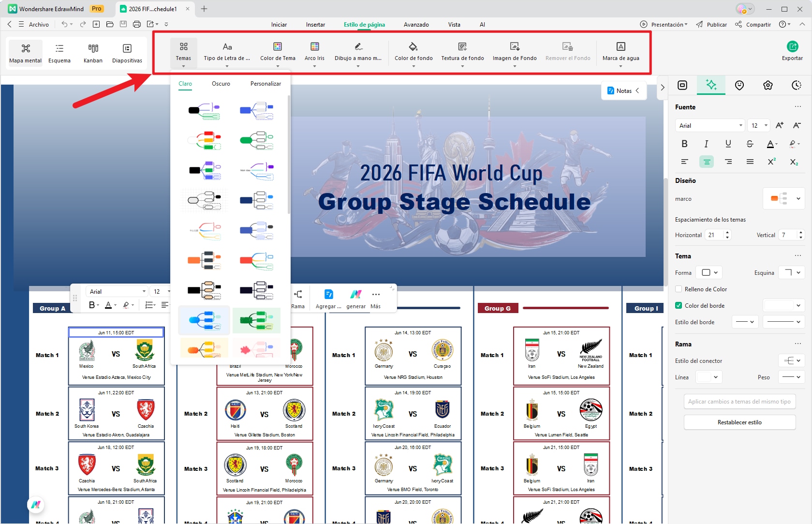The image size is (812, 524).
Task: Open the font color picker in Fuente
Action: pos(772,144)
